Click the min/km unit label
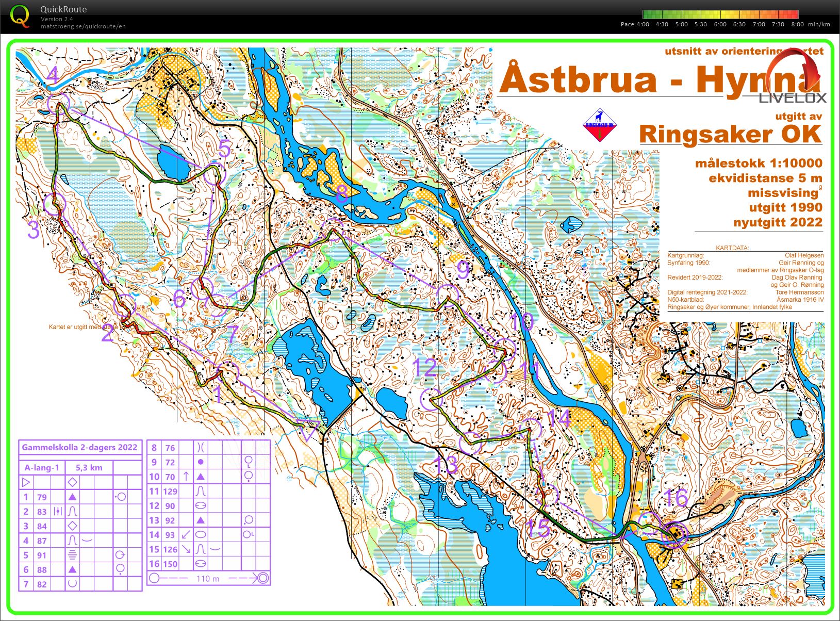 819,24
